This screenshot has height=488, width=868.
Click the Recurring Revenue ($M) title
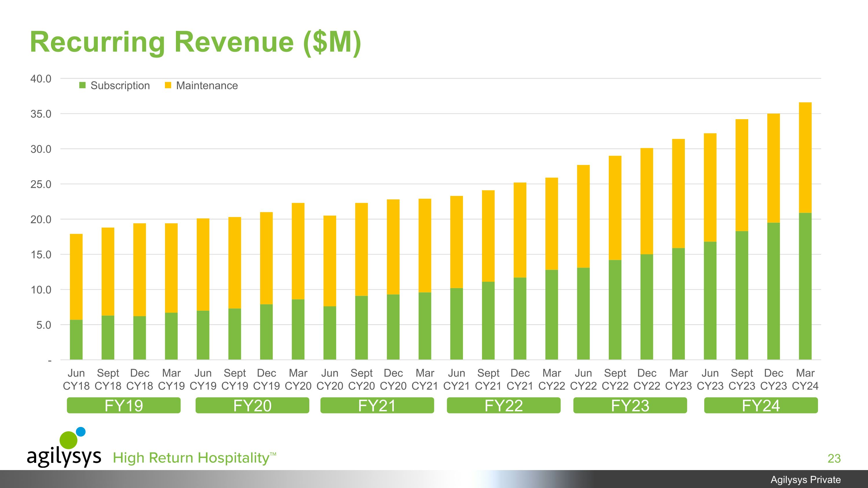pos(195,43)
